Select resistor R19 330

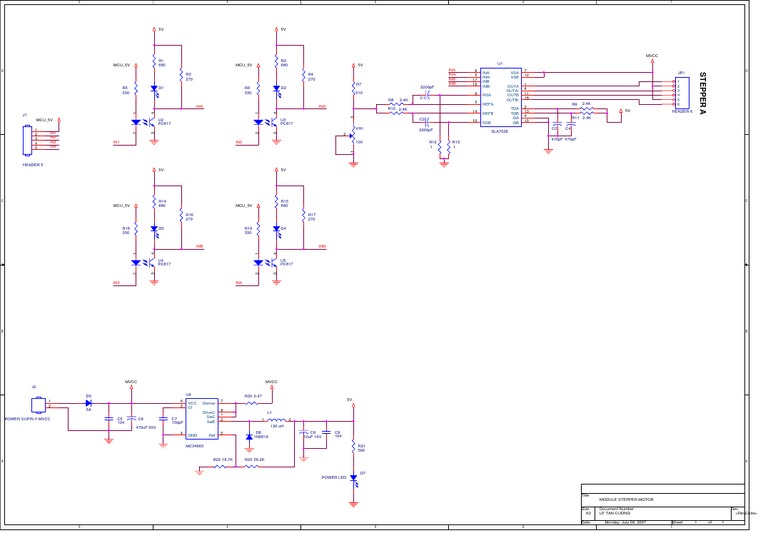pos(259,230)
